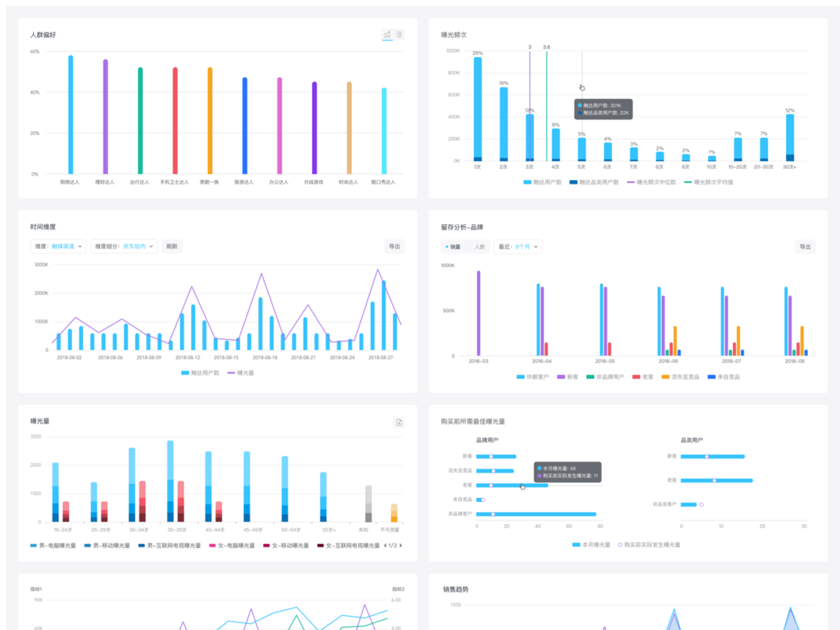Switch 人群偏好 panel to list view icon
Screen dimensions: 840x630
pyautogui.click(x=399, y=35)
